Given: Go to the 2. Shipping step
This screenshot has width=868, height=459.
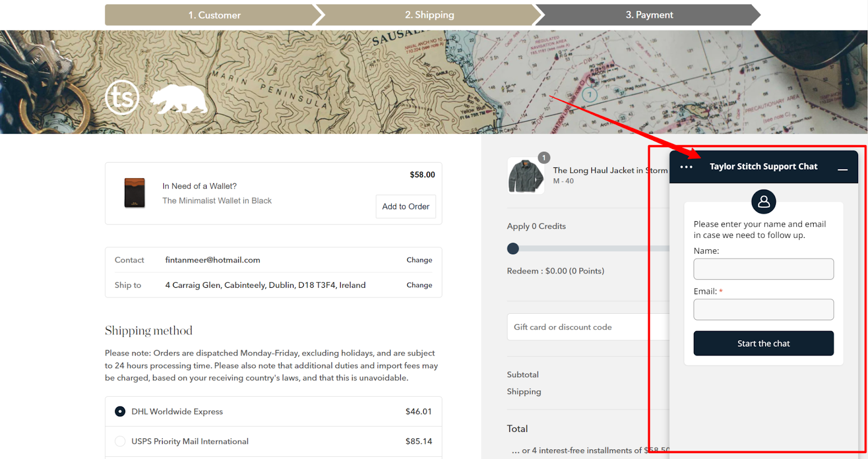Looking at the screenshot, I should [x=430, y=15].
